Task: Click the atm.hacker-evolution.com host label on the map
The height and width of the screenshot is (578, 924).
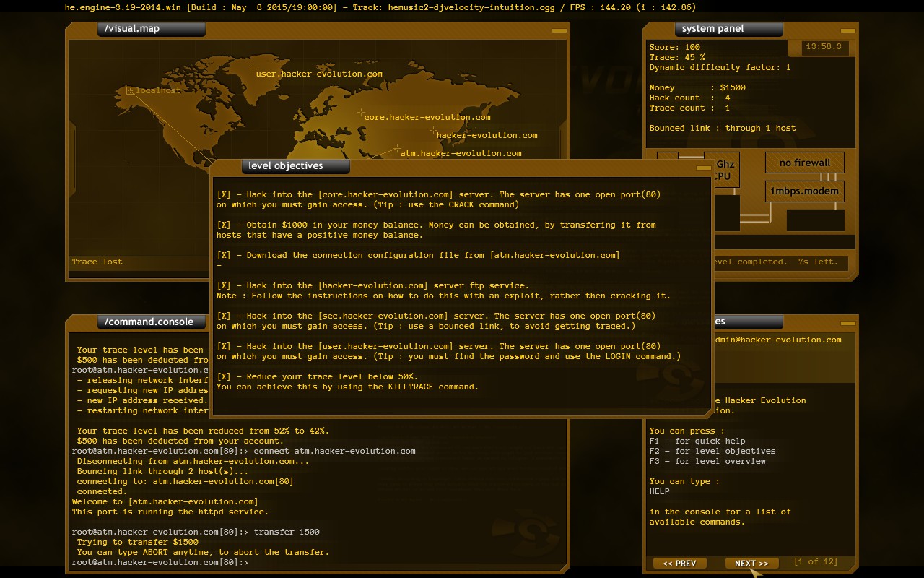Action: click(x=461, y=153)
